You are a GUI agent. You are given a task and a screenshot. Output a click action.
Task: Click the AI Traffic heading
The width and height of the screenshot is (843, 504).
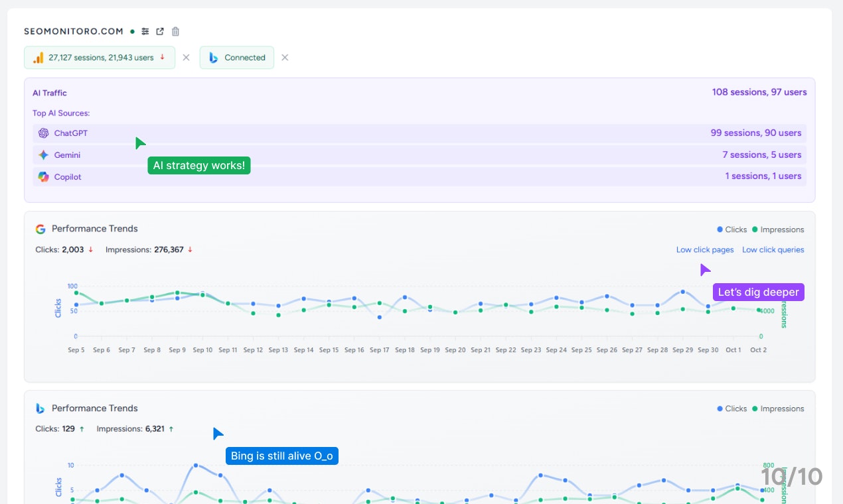[x=50, y=93]
